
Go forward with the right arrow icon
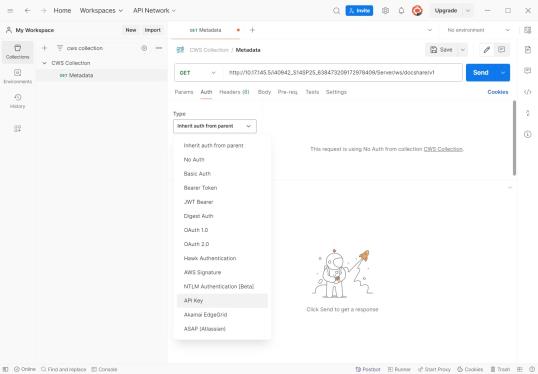tap(44, 11)
